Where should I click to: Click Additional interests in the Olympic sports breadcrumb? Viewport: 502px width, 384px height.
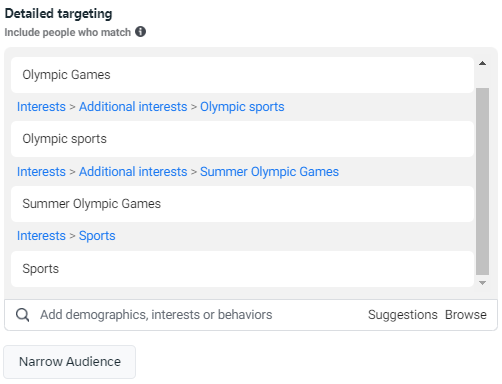[133, 107]
